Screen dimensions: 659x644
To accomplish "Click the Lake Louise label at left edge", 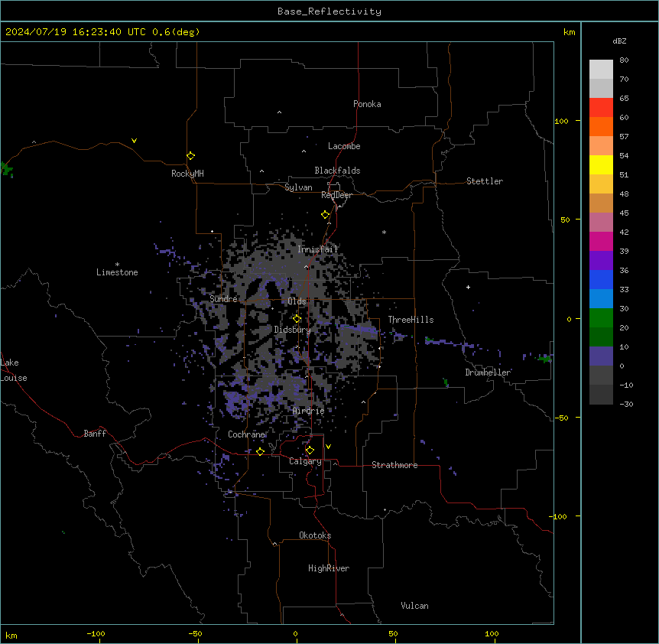I will pos(14,370).
